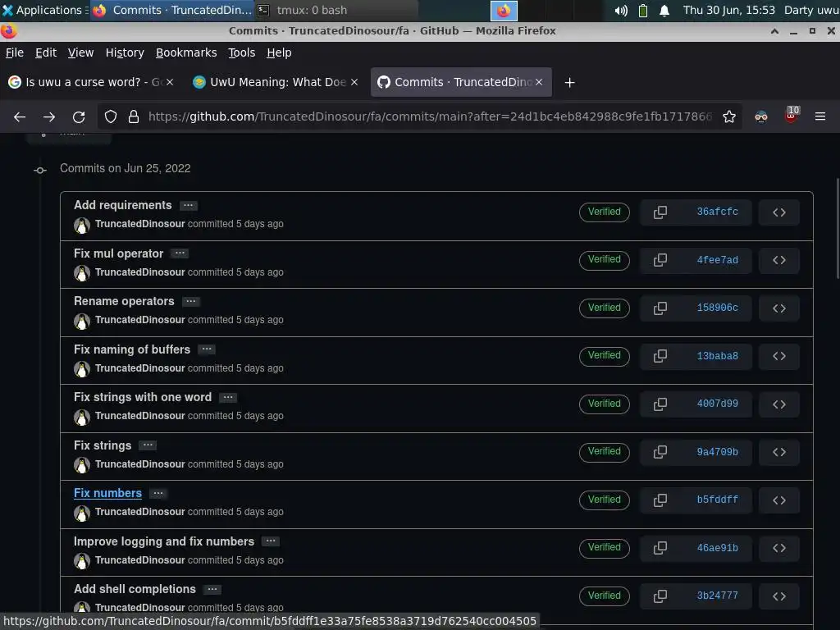
Task: Open commit hash 13baba8 link
Action: click(717, 356)
